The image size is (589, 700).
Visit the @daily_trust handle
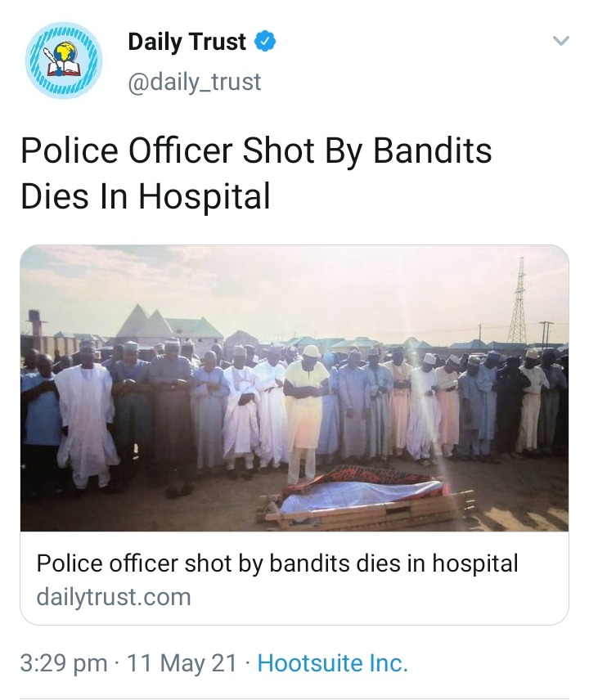point(194,82)
